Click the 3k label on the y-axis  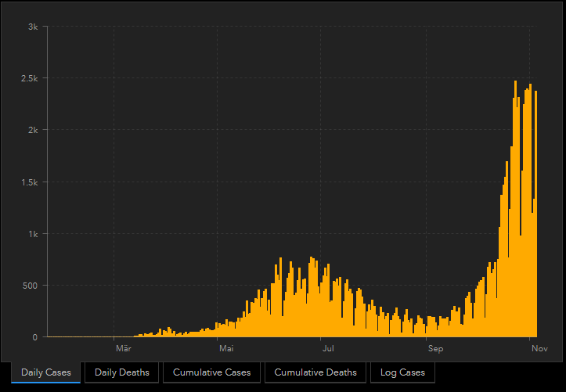[x=32, y=27]
